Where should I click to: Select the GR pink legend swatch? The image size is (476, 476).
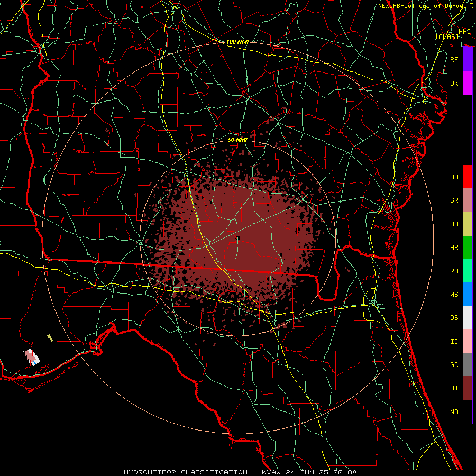tap(467, 200)
